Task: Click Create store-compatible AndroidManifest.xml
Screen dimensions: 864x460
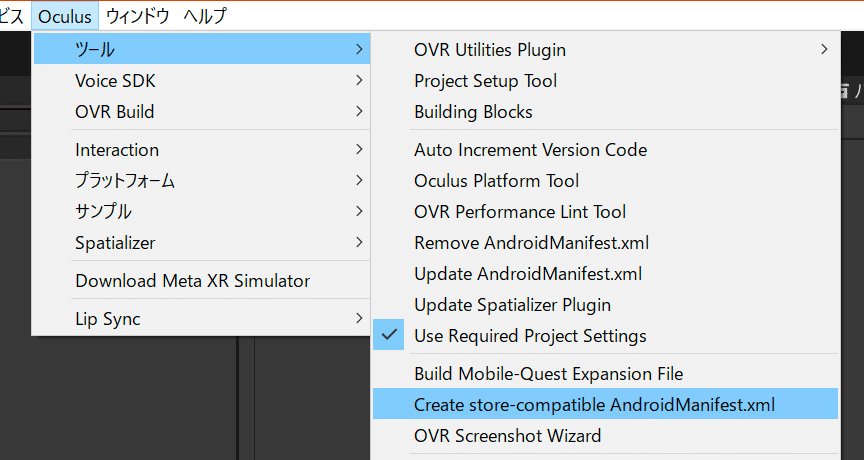Action: coord(594,405)
